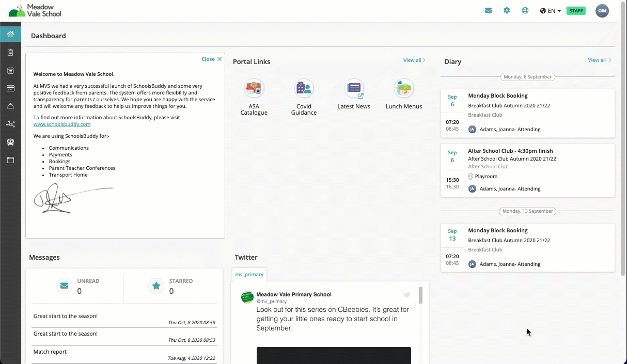The width and height of the screenshot is (627, 364).
Task: Open the service bell icon in the sidebar
Action: pos(10,106)
